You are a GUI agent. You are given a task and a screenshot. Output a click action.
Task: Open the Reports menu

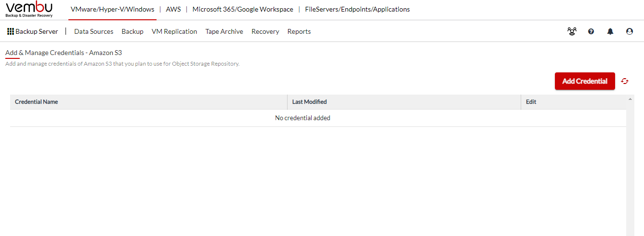pyautogui.click(x=299, y=31)
